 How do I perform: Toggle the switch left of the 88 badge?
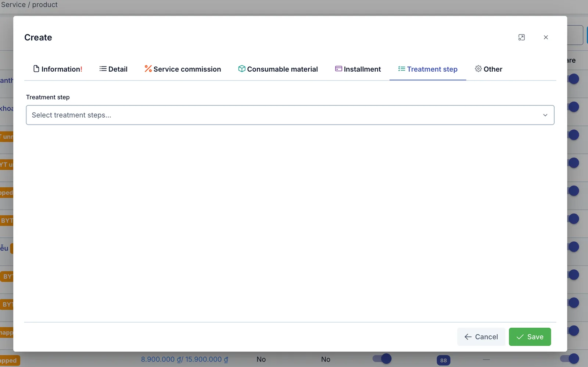382,359
